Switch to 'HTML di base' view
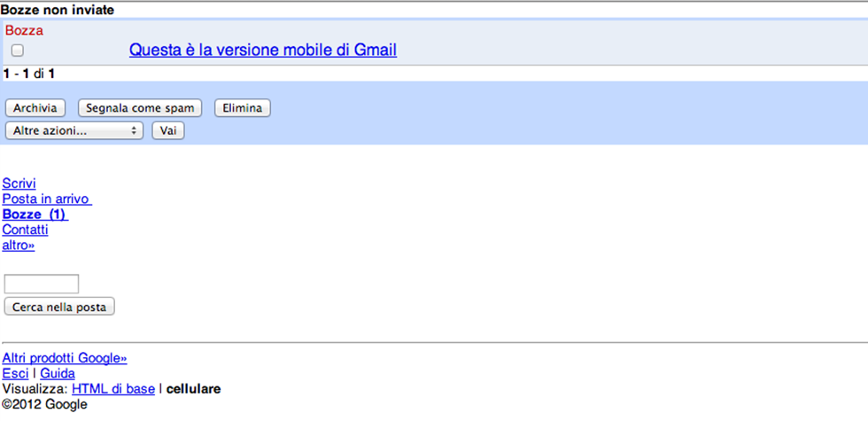 [113, 389]
